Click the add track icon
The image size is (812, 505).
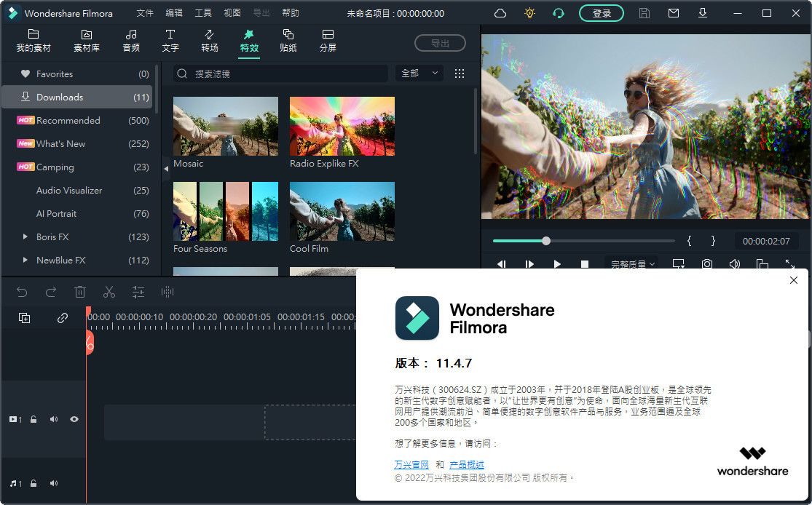[24, 318]
